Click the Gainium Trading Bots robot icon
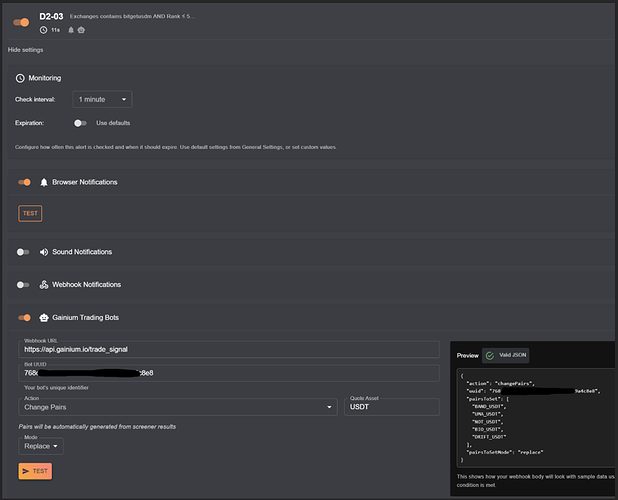This screenshot has height=500, width=618. (x=44, y=318)
